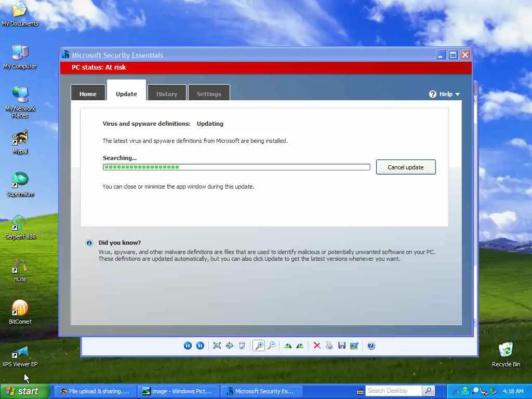Image resolution: width=532 pixels, height=399 pixels.
Task: Click the Print icon in Picture Viewer
Action: (329, 345)
